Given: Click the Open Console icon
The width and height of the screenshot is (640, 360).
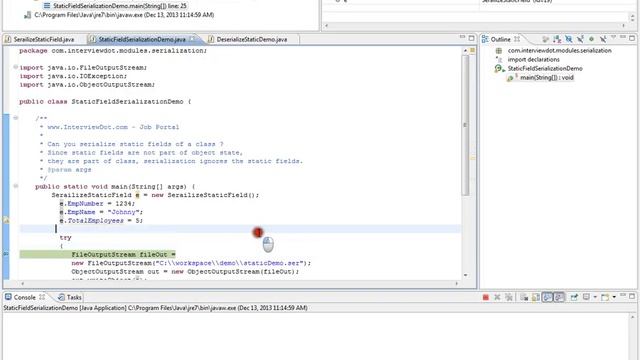Looking at the screenshot, I should click(605, 297).
